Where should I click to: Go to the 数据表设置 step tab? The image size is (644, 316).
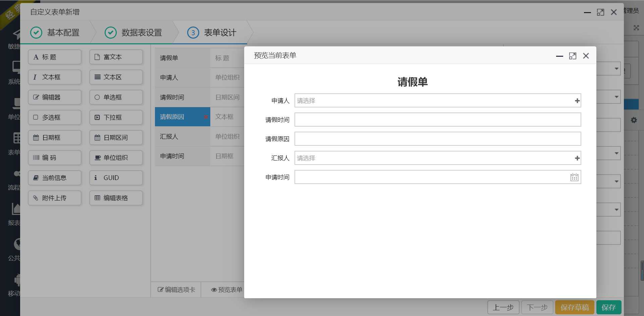pos(133,33)
